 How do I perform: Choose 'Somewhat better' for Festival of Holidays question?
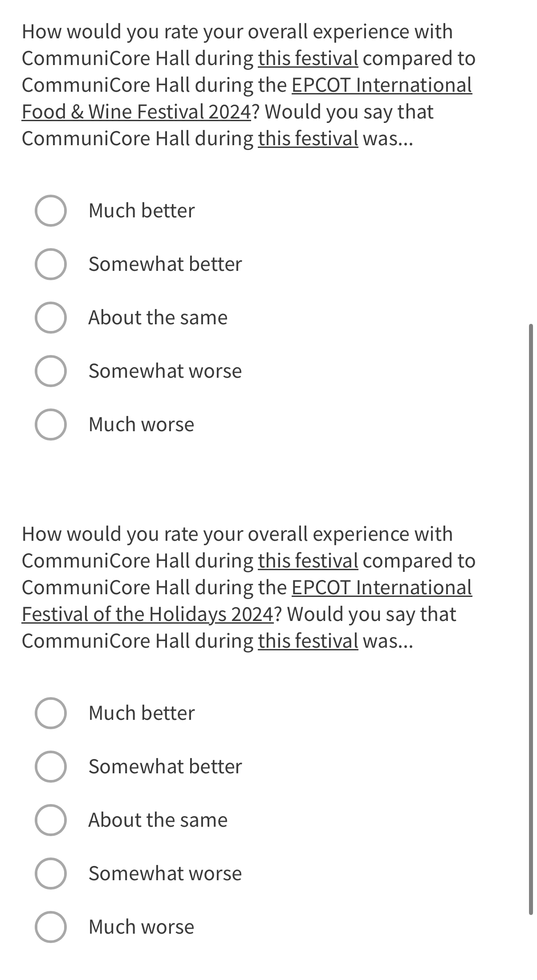(51, 767)
